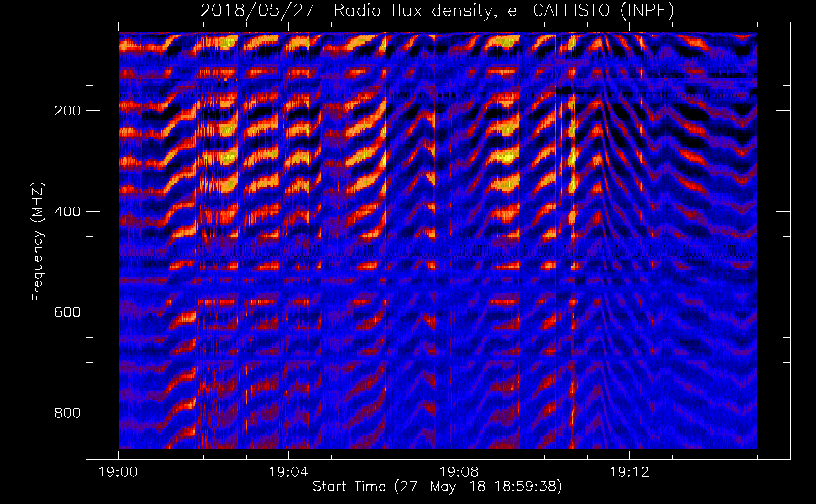
Task: Click the plot title '2018/05/27 Radio flux density'
Action: (437, 11)
